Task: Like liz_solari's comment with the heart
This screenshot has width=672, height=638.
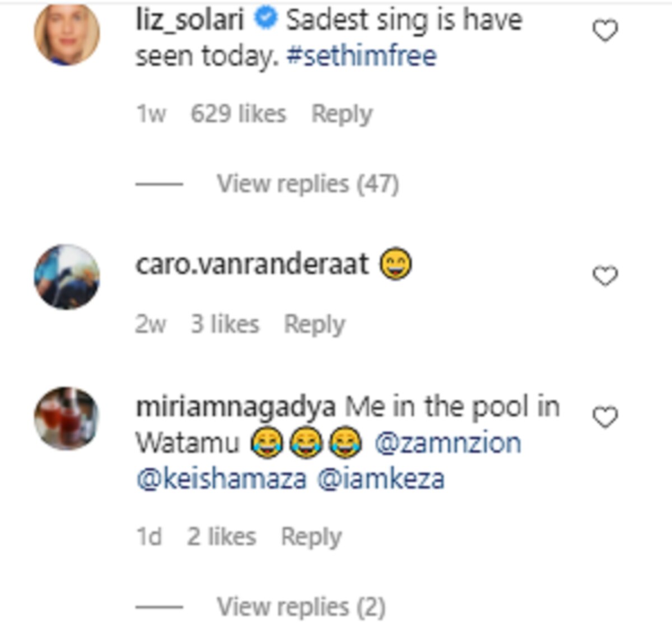Action: point(605,30)
